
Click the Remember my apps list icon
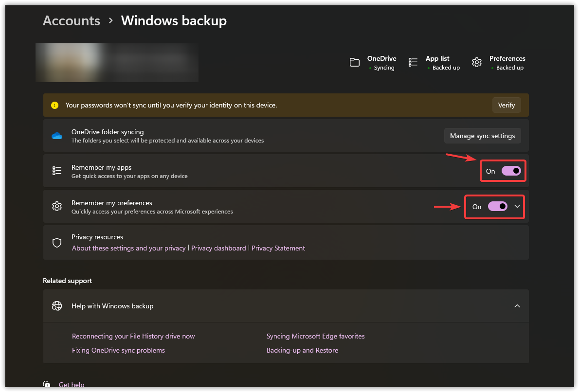[x=57, y=171]
